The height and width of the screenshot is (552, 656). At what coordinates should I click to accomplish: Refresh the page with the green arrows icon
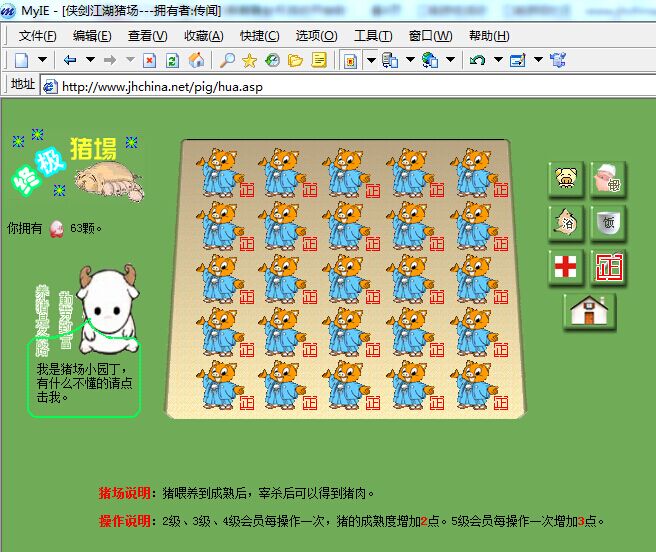point(172,60)
